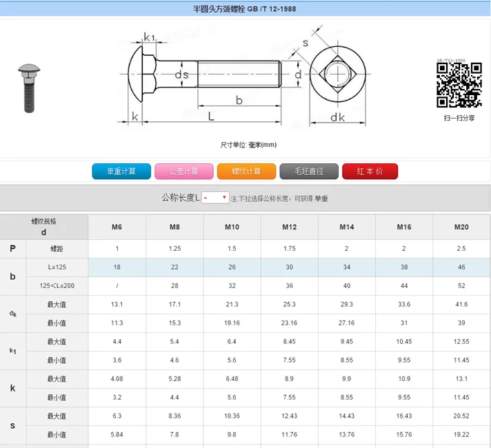491x448 pixels.
Task: Click pitch value 2.5 for M20
Action: tap(461, 249)
